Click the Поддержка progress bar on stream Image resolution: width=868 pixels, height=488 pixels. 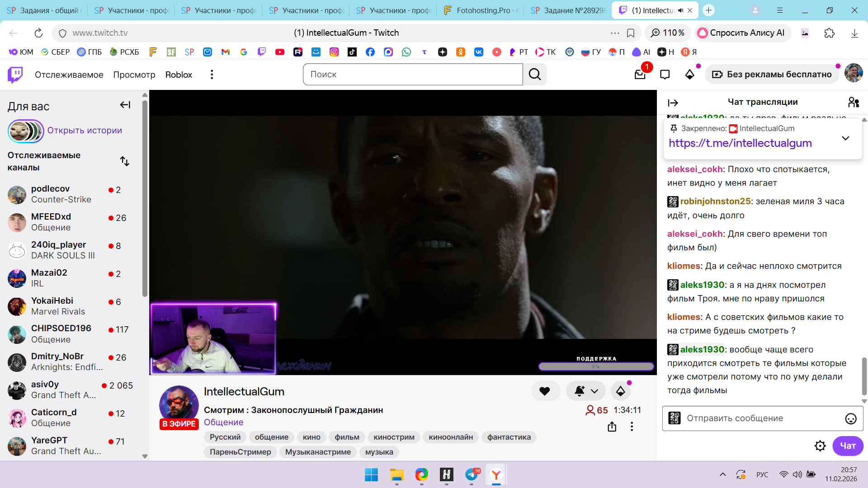tap(596, 366)
